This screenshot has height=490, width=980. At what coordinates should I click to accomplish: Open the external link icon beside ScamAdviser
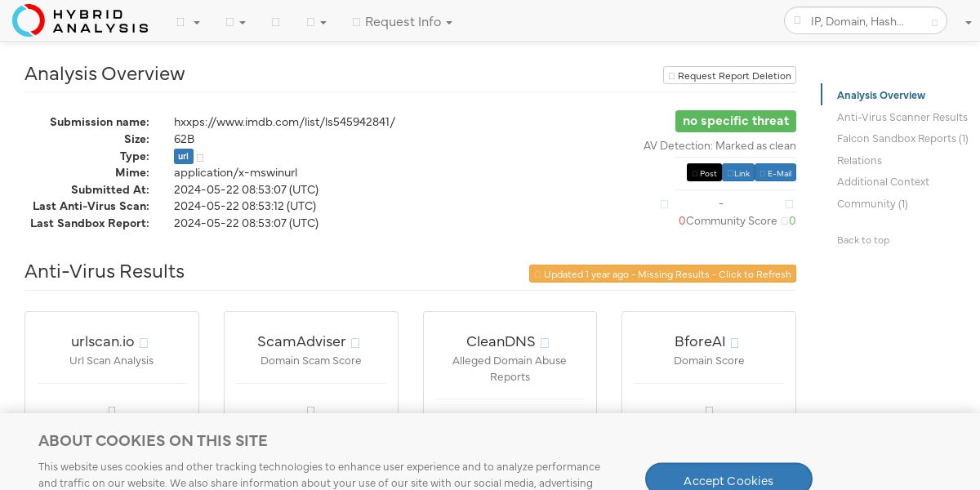coord(355,343)
